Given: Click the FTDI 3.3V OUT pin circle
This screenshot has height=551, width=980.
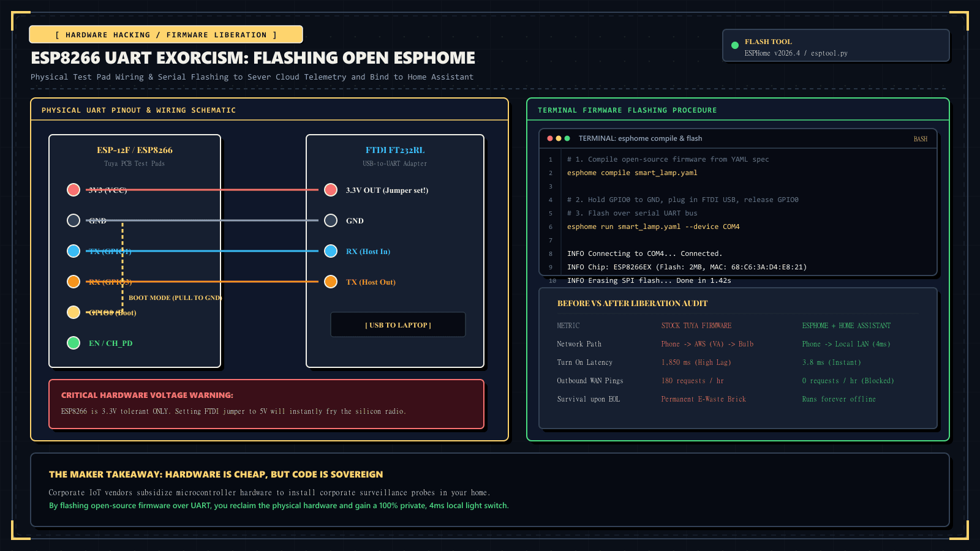Looking at the screenshot, I should [331, 190].
